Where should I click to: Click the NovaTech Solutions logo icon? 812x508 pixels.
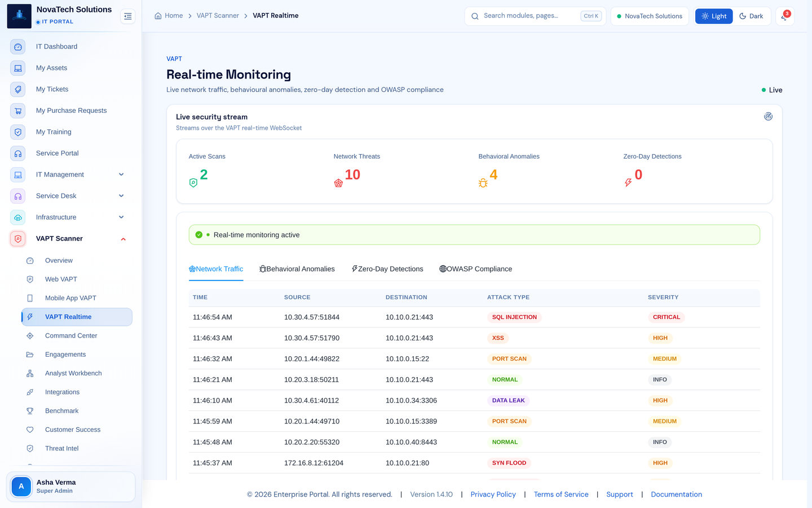(19, 16)
